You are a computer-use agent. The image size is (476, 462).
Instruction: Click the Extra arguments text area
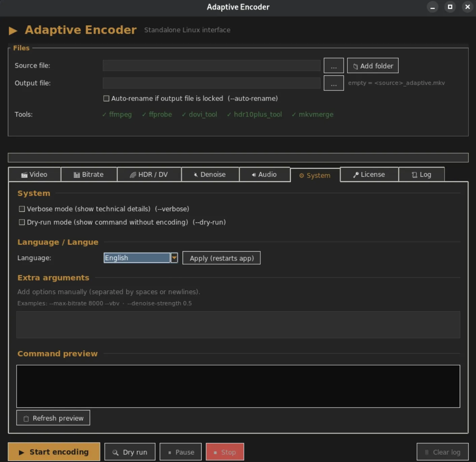(238, 325)
